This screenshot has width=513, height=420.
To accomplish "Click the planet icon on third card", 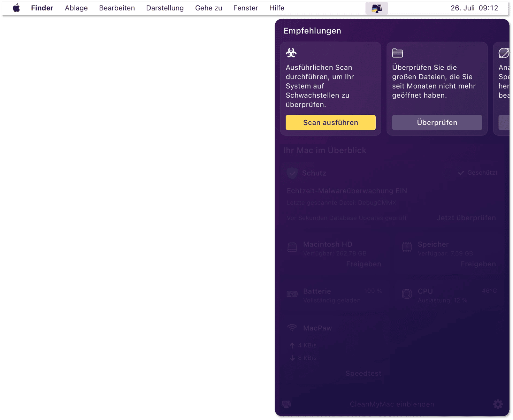I will [504, 53].
